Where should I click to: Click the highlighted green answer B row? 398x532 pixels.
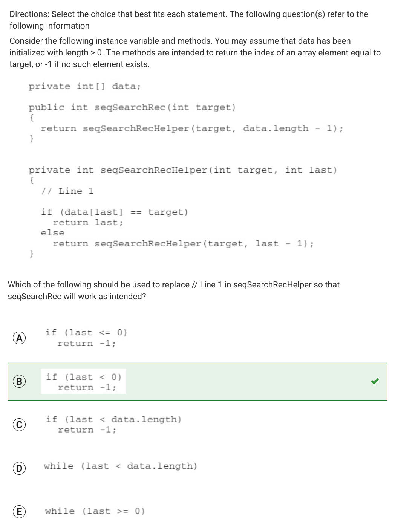[197, 381]
